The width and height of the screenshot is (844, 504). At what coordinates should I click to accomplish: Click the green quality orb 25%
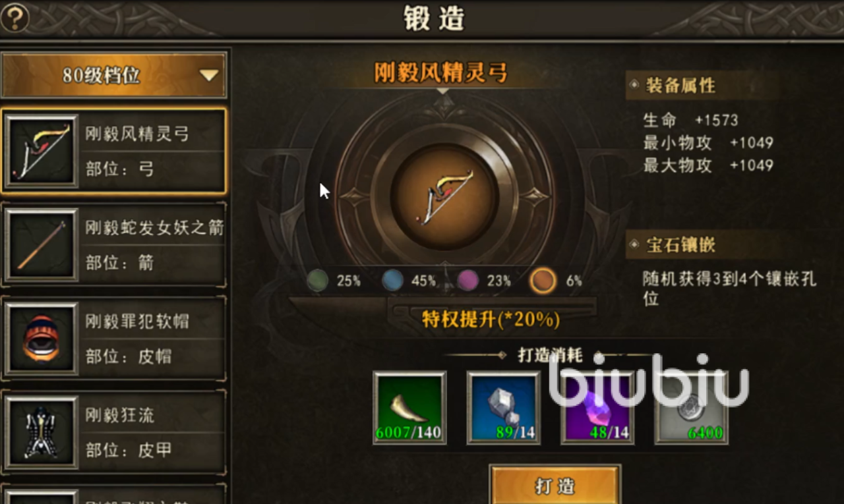[x=318, y=281]
